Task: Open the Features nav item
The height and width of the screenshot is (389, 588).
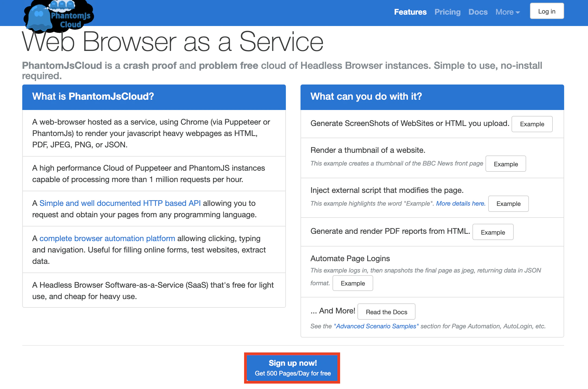Action: click(x=410, y=12)
